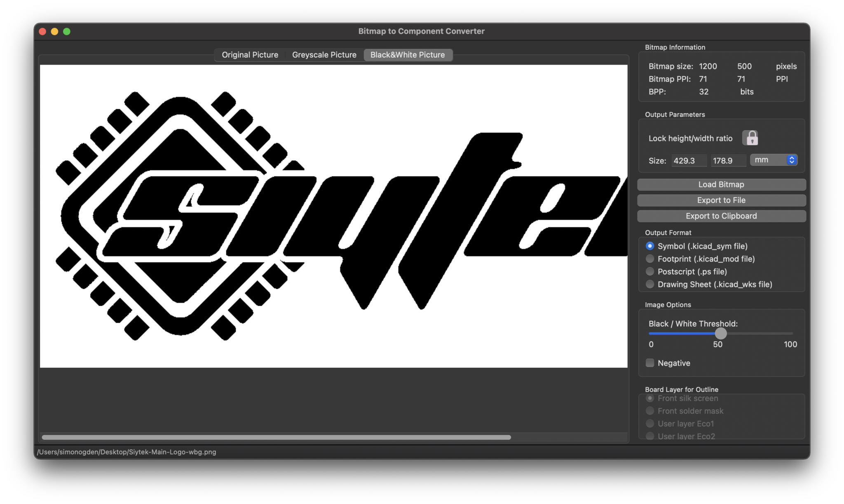Open the Black&White Picture tab
844x504 pixels.
click(408, 54)
